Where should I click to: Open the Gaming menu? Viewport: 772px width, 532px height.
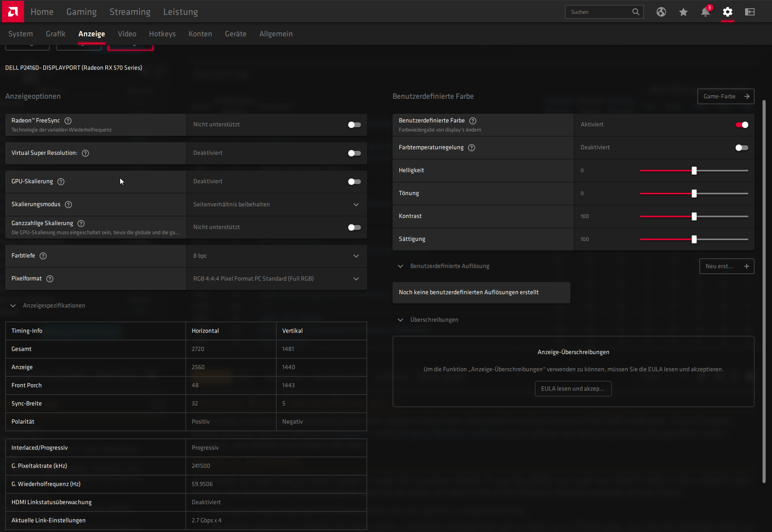(x=81, y=12)
